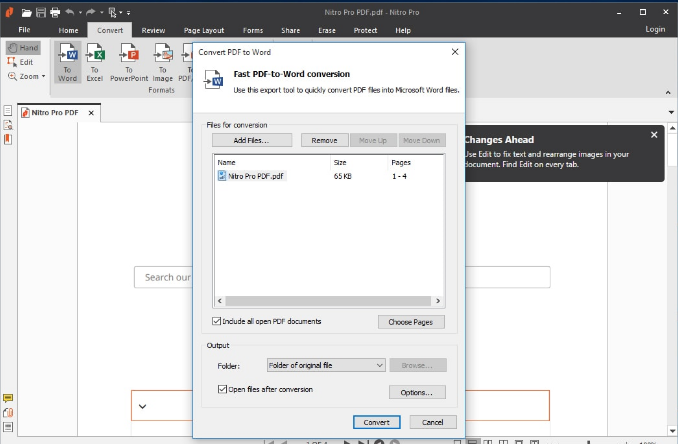Select Nitro Pro PDF.pdf in the file list
678x444 pixels.
click(252, 176)
